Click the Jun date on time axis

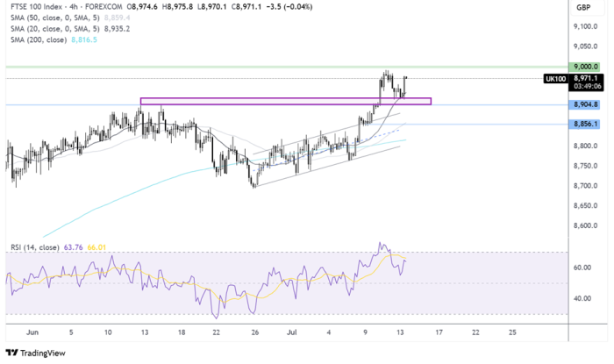(x=34, y=333)
